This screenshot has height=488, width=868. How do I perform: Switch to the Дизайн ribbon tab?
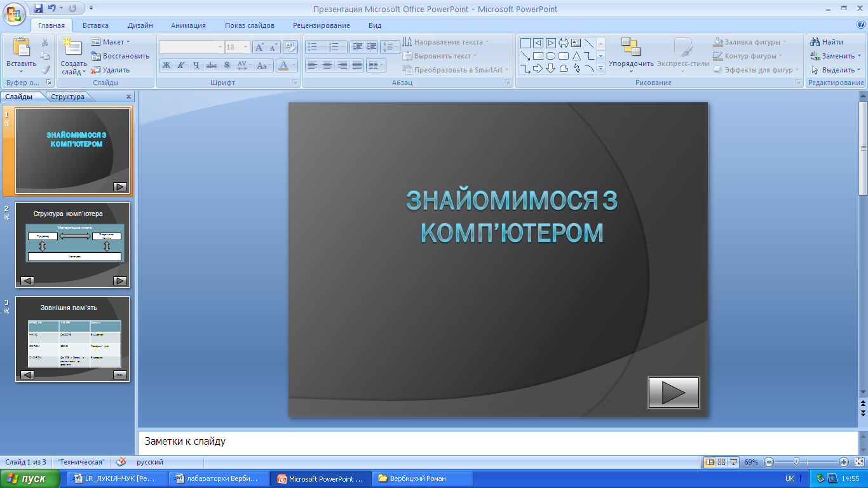(x=140, y=25)
